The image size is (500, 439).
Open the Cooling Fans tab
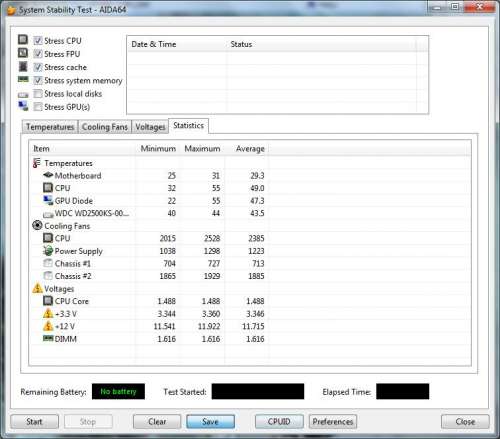pyautogui.click(x=105, y=127)
